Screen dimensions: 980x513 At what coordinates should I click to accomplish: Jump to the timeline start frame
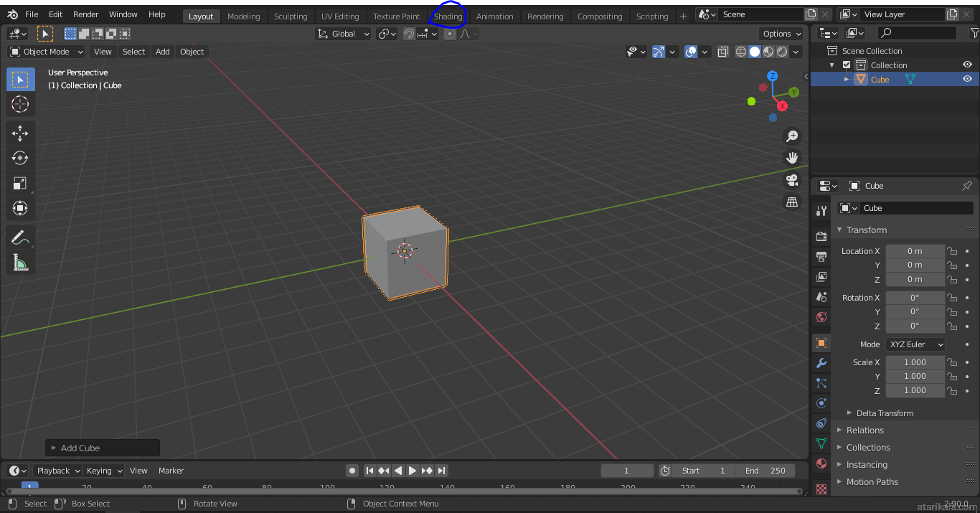point(369,471)
